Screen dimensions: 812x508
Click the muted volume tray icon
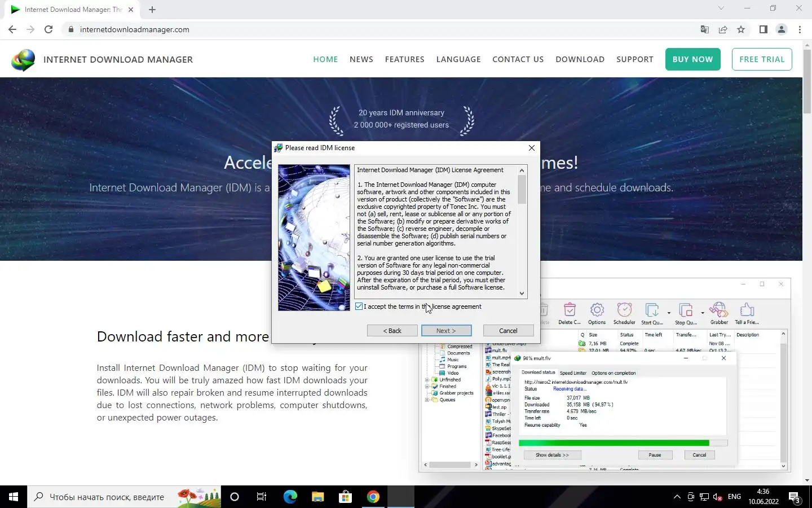pyautogui.click(x=718, y=497)
